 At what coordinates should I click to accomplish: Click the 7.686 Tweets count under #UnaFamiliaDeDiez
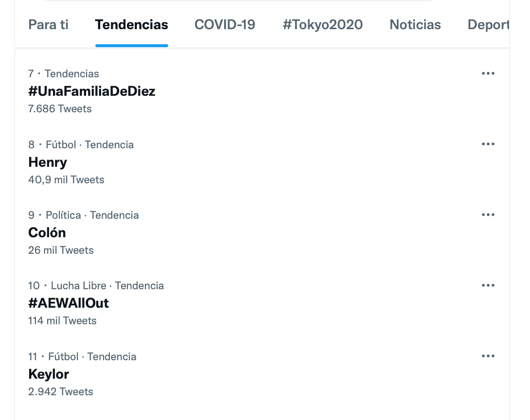click(x=60, y=108)
